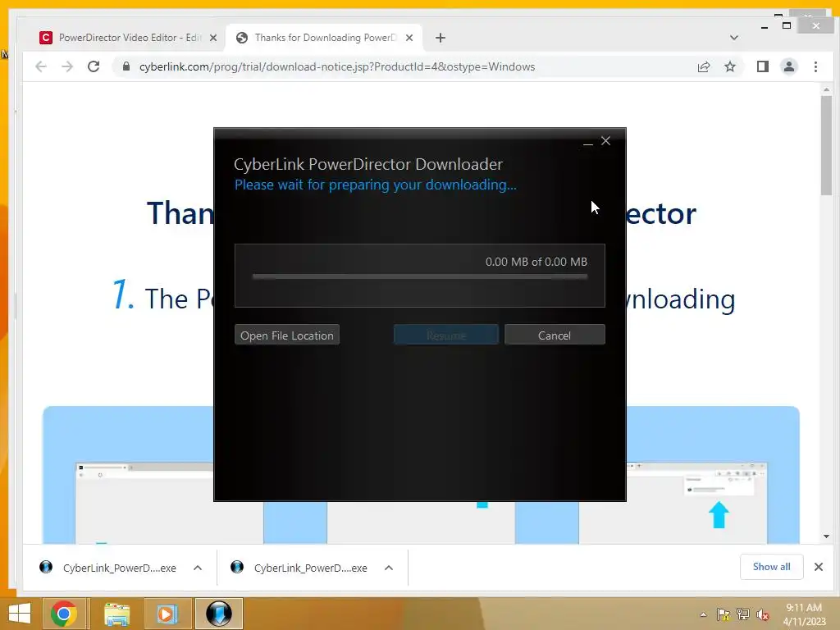Close the Thanks for Downloading tab

click(x=409, y=38)
